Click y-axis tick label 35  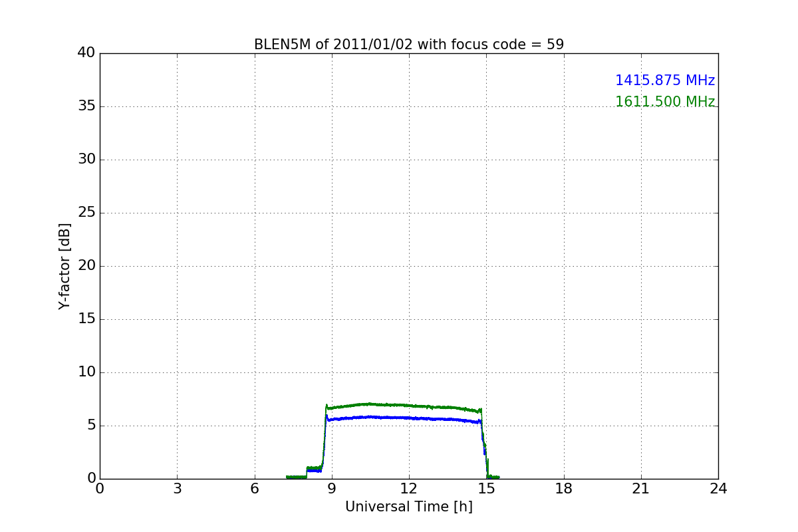pos(86,106)
